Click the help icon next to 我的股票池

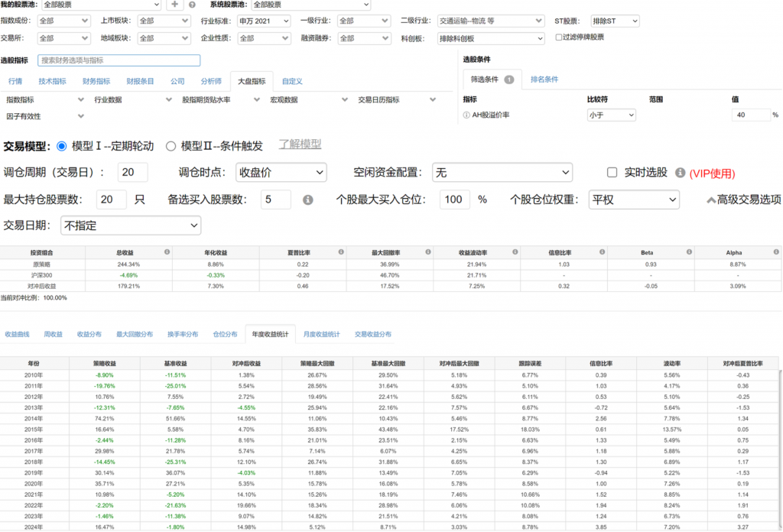pyautogui.click(x=192, y=5)
